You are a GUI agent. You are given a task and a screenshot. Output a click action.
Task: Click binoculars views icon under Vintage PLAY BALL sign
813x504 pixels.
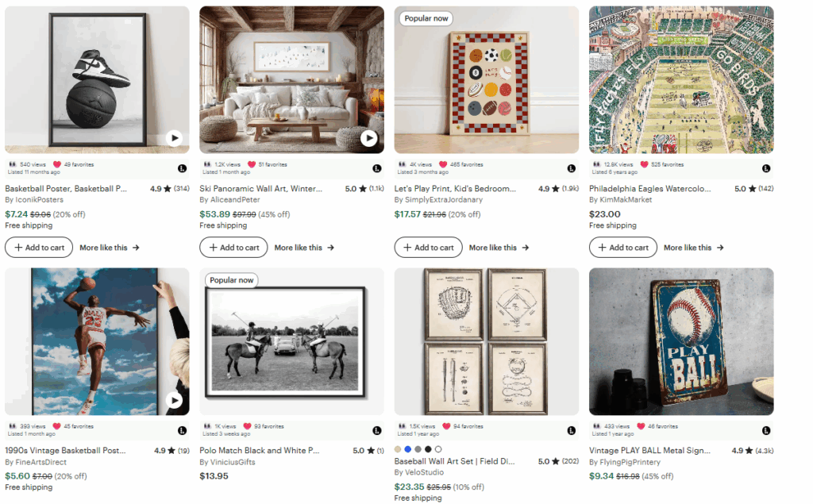coord(597,426)
